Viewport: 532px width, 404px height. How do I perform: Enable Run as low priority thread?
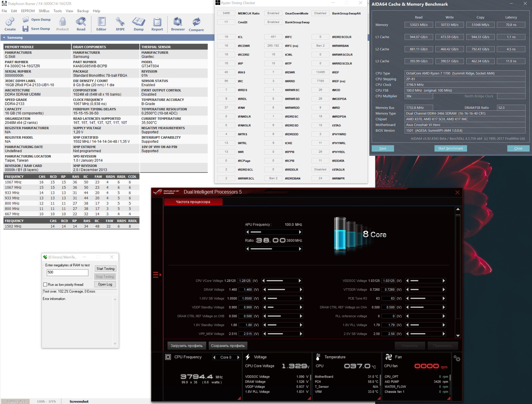pyautogui.click(x=45, y=285)
